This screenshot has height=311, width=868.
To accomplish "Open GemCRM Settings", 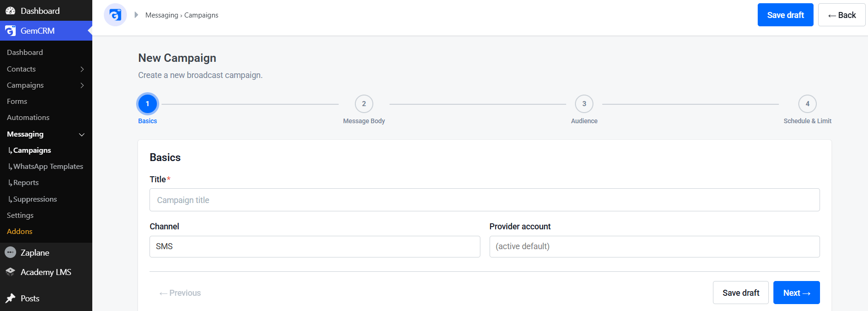I will (x=20, y=215).
